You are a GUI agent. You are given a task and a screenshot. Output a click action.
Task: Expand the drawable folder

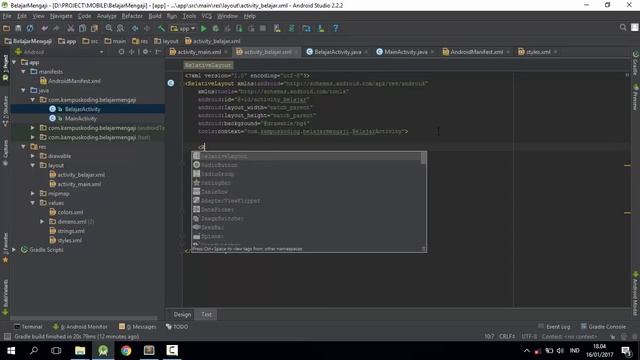point(33,156)
